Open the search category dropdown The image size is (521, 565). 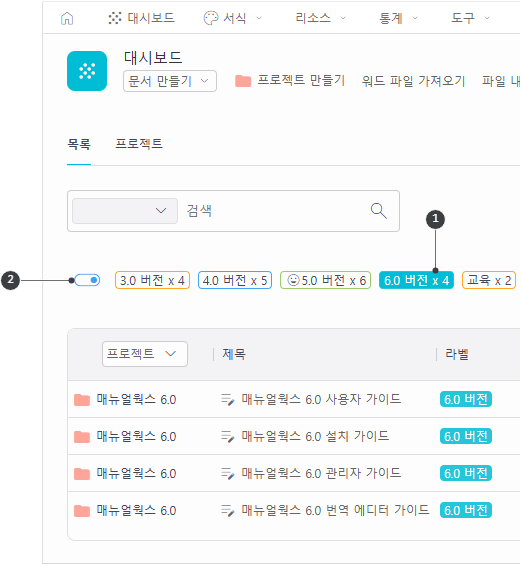(x=125, y=211)
